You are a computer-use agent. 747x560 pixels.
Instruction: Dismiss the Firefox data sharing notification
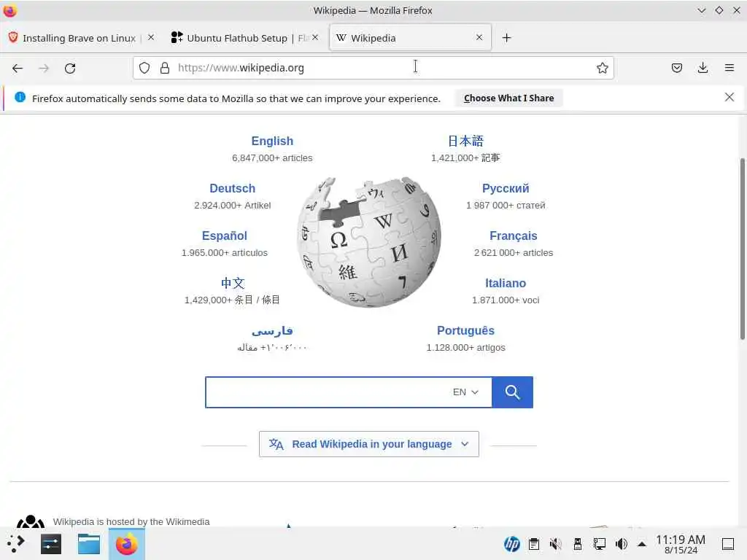729,97
